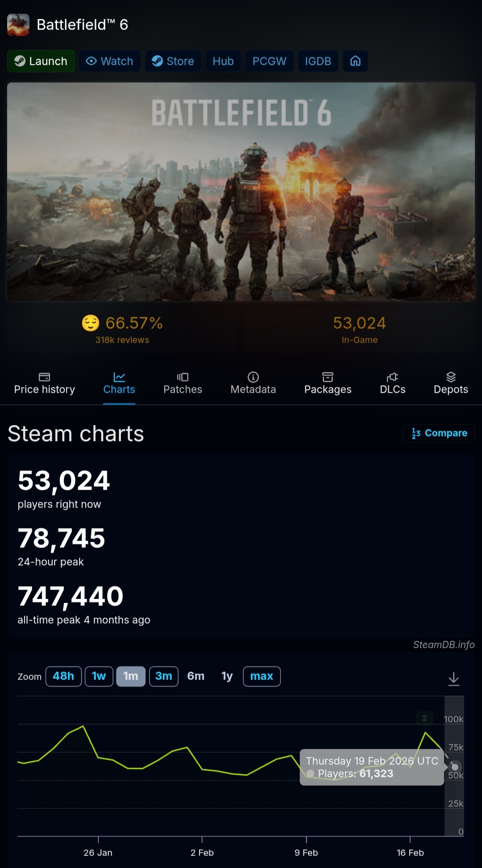Set chart zoom to 3m
482x868 pixels.
pos(163,676)
